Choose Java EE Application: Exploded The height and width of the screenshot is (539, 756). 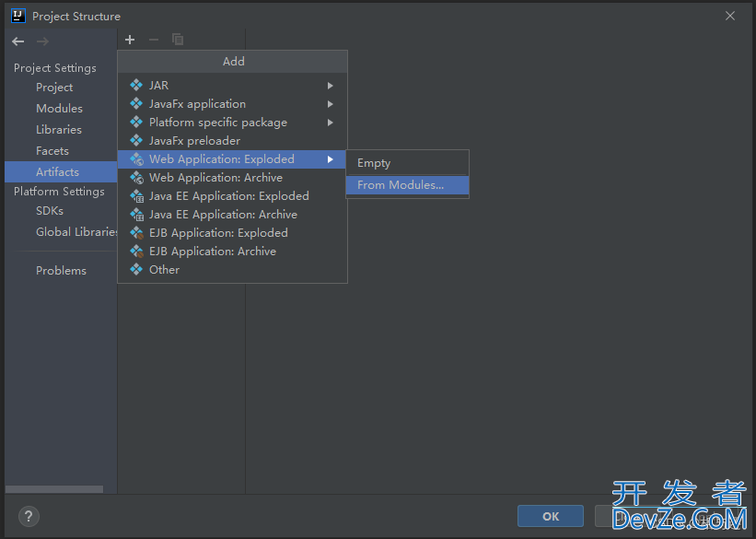(232, 196)
